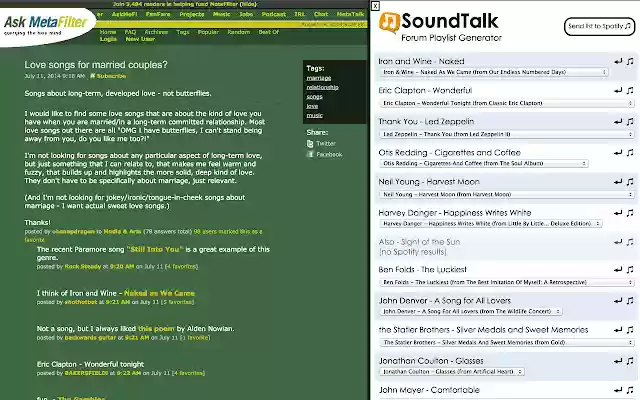640x400 pixels.
Task: Open Iron & Wine track selection dropdown
Action: tap(494, 72)
